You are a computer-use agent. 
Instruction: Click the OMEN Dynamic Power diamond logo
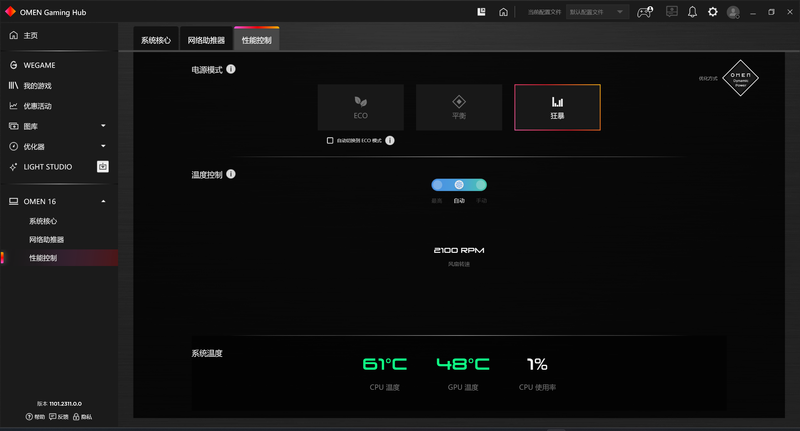tap(740, 78)
